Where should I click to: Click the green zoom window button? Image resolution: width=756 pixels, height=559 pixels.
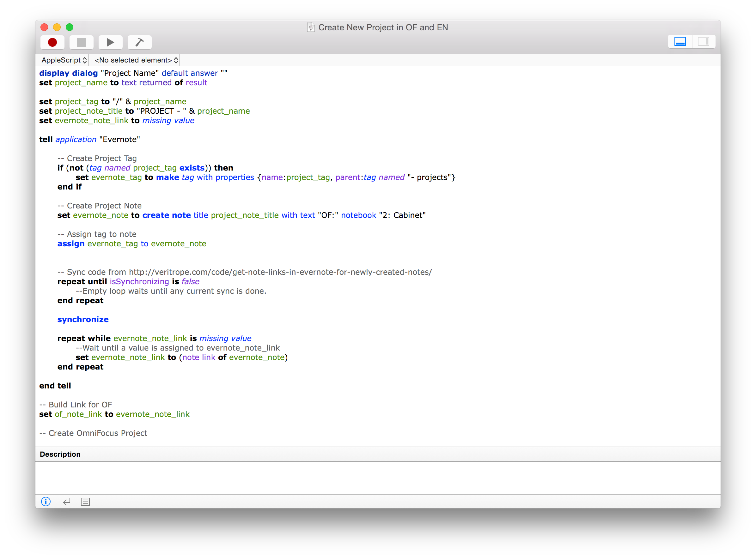click(70, 27)
